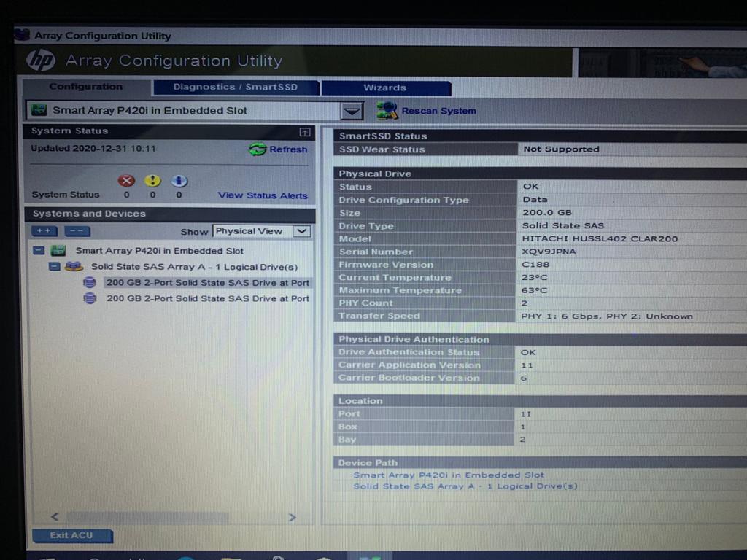Click the Updated 2020-12-31 10:11 timestamp
The height and width of the screenshot is (560, 747).
click(x=93, y=148)
